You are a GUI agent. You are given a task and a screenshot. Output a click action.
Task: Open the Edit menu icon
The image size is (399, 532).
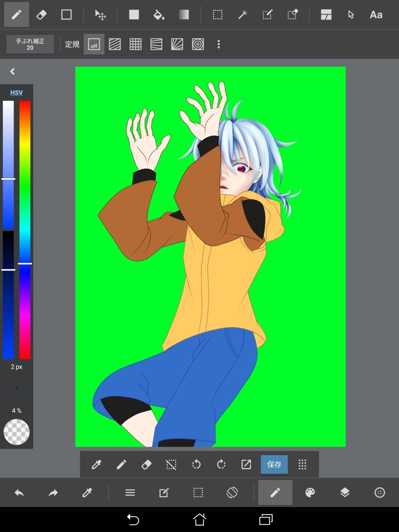[164, 493]
